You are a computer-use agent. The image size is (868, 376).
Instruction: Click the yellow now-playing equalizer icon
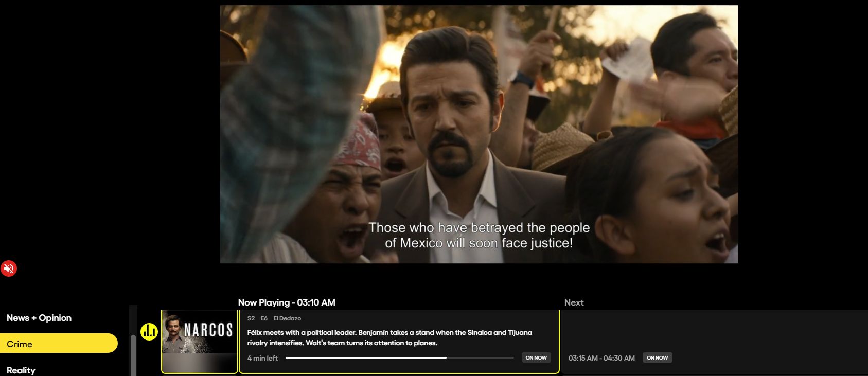(x=149, y=332)
